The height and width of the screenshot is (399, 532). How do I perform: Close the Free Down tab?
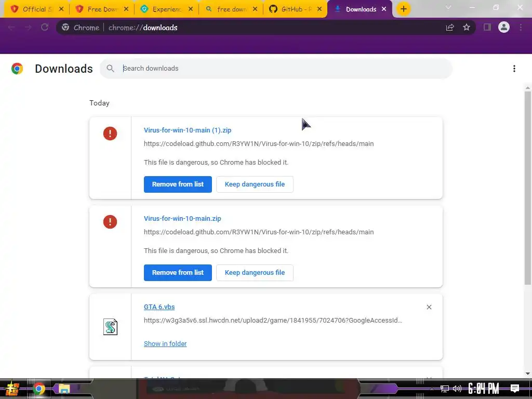pyautogui.click(x=126, y=9)
